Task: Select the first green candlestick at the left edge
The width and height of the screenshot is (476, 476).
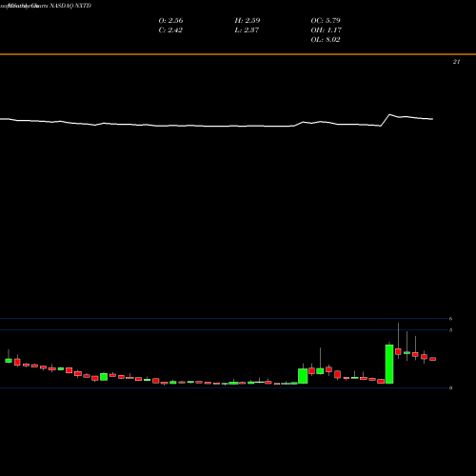Action: click(9, 361)
